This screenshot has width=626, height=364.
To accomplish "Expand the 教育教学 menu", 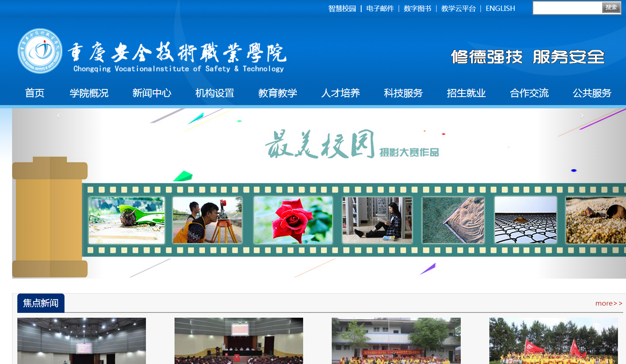I will coord(278,93).
